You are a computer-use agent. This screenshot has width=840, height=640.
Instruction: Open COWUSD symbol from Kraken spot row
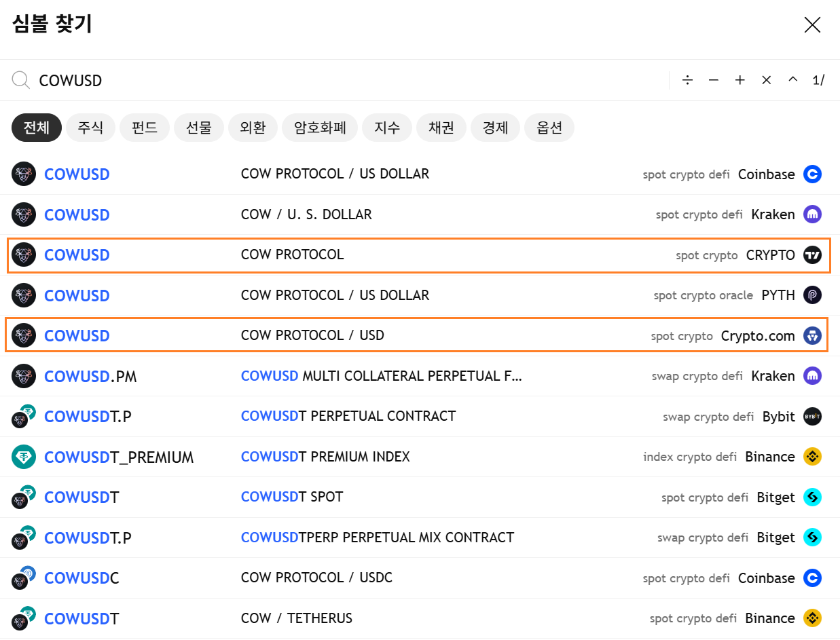point(77,215)
